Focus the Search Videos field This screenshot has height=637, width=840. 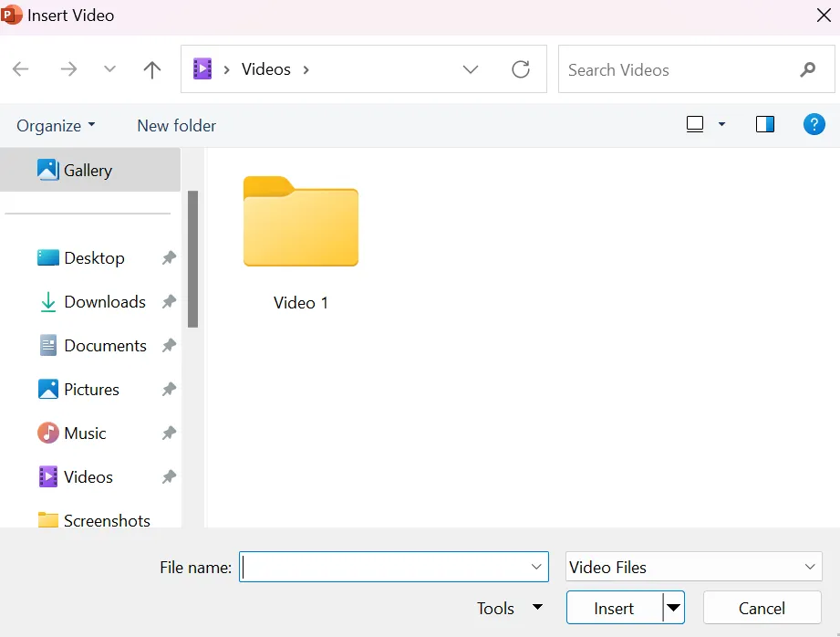tap(697, 69)
